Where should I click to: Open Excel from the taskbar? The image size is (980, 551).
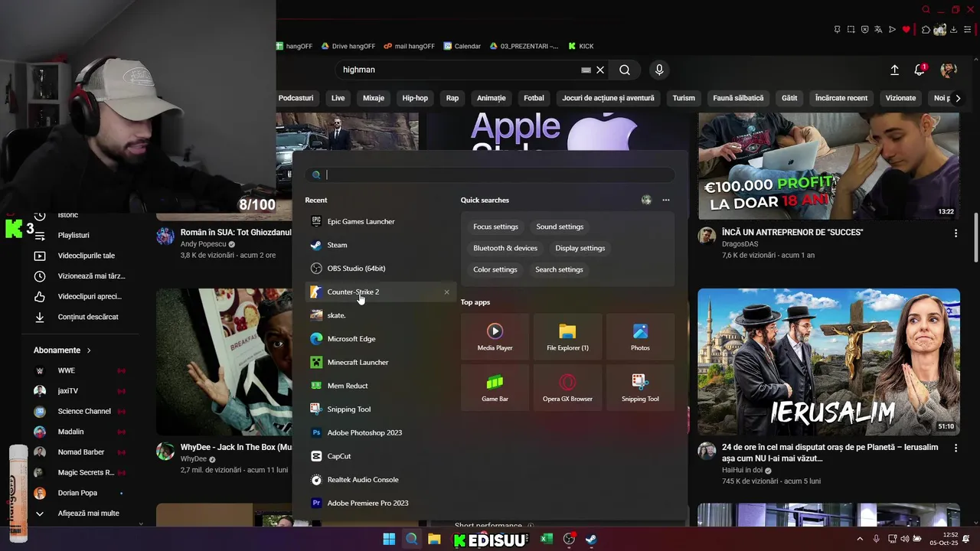point(547,539)
